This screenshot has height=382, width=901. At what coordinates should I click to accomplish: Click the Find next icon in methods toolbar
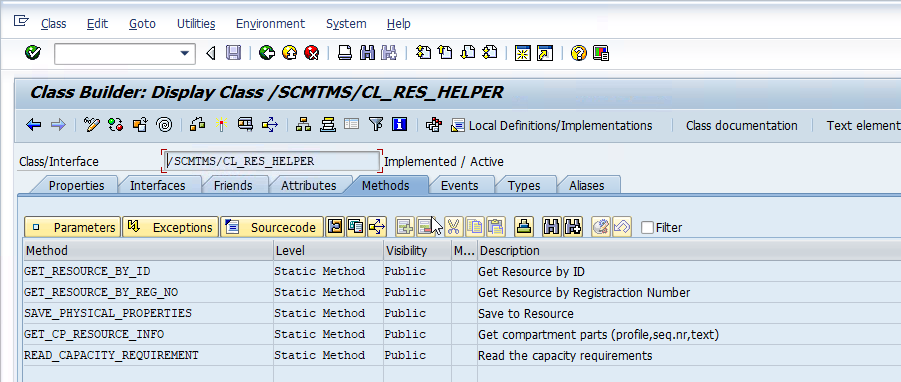pyautogui.click(x=573, y=227)
